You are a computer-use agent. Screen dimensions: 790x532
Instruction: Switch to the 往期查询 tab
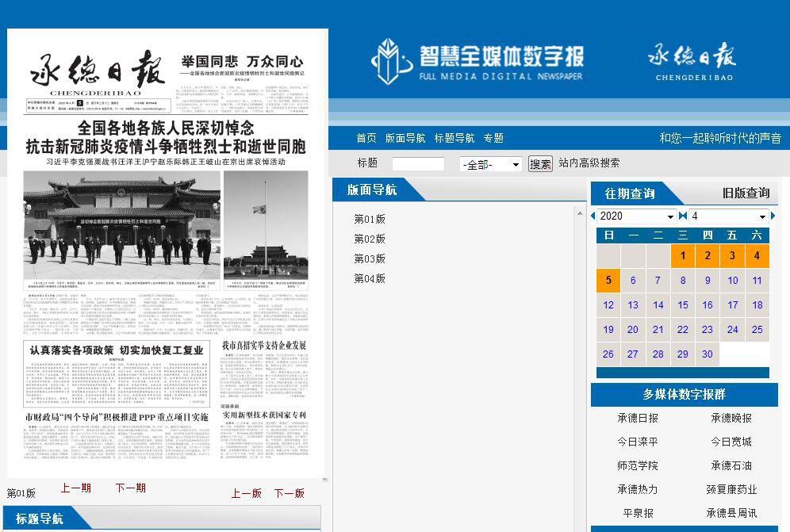tap(630, 193)
